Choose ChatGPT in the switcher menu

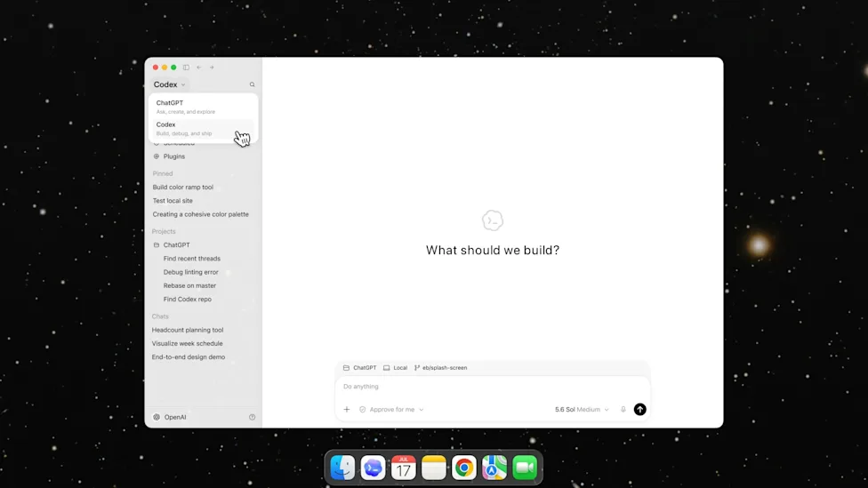[203, 107]
